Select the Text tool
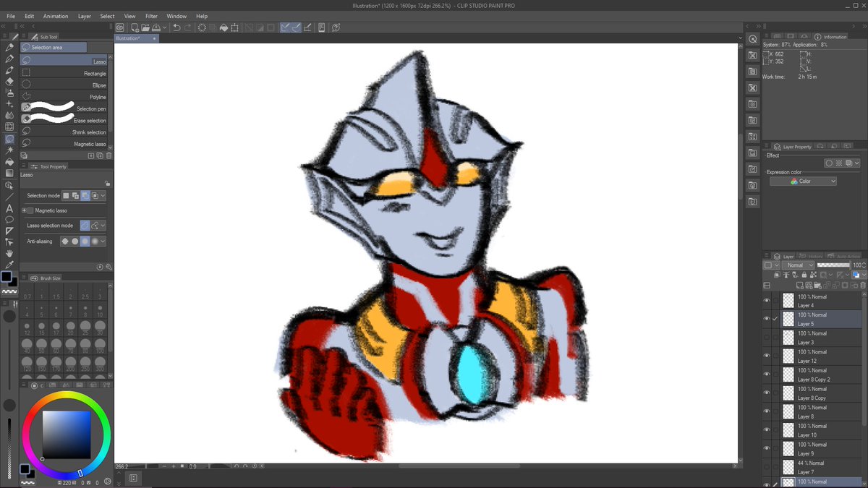 (9, 207)
